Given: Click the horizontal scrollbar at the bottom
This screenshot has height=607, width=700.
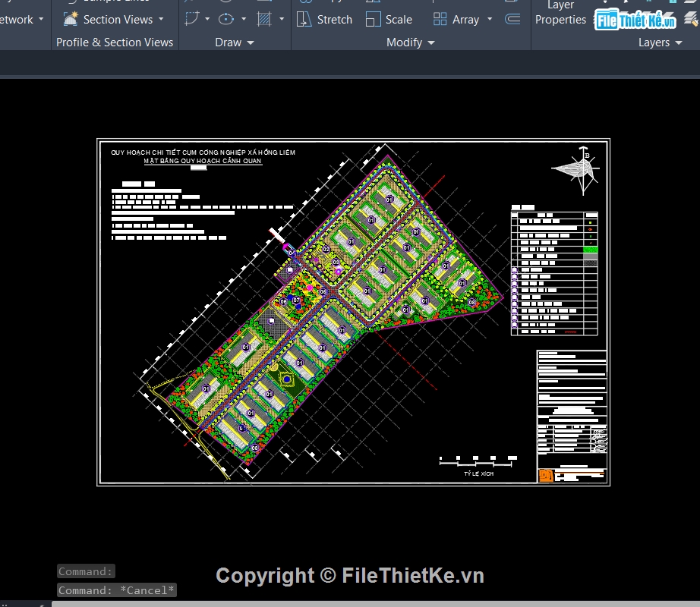Looking at the screenshot, I should pyautogui.click(x=376, y=604).
